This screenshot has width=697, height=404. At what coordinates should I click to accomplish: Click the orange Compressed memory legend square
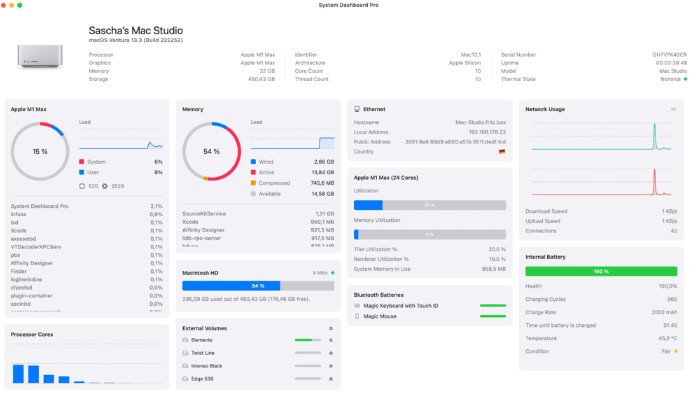pyautogui.click(x=253, y=183)
